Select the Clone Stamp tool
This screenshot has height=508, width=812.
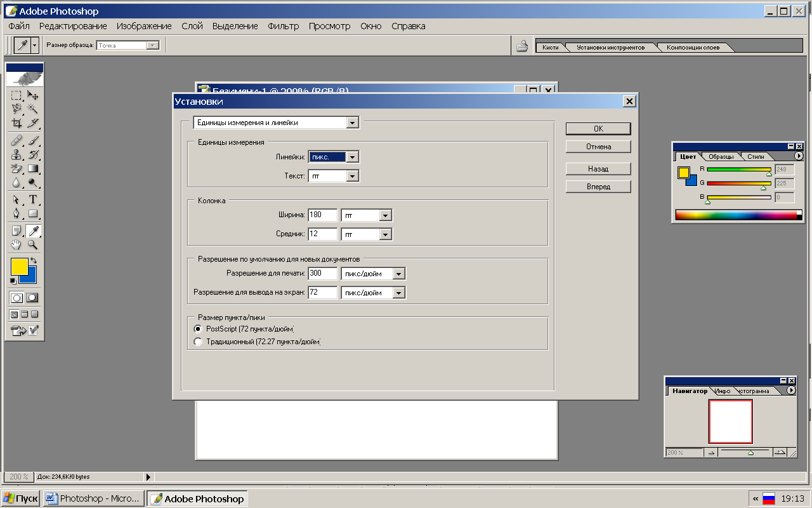pos(16,154)
